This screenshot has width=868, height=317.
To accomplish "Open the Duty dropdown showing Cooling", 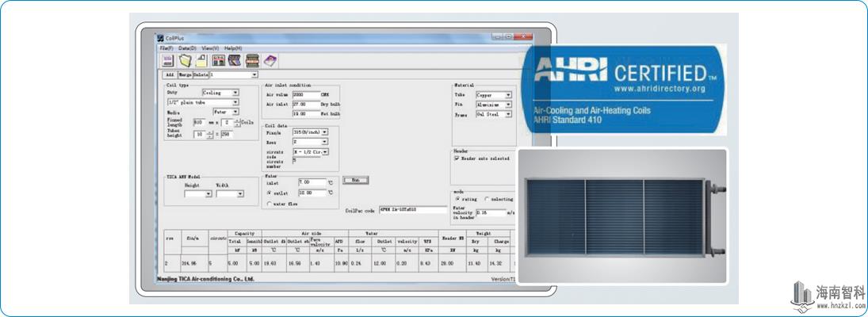I will tap(220, 93).
